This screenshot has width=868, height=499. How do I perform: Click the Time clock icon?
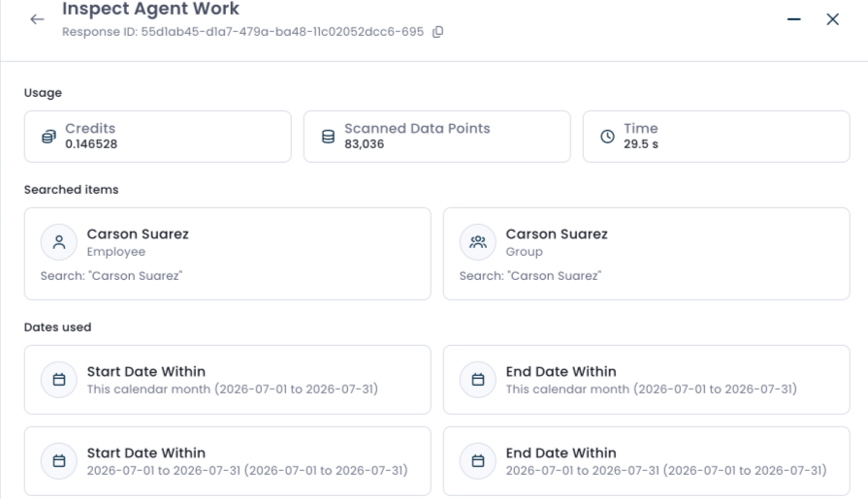607,137
